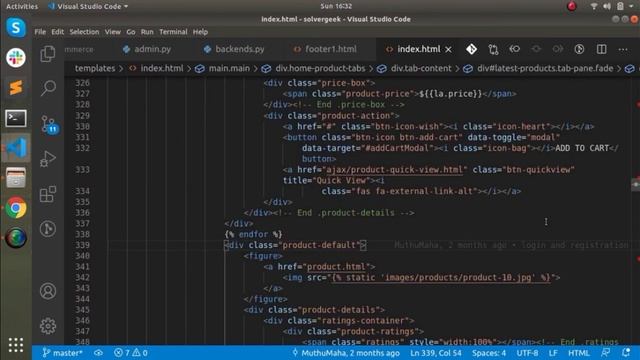Open the Visual Studio Code app menu
640x360 pixels.
tap(88, 6)
